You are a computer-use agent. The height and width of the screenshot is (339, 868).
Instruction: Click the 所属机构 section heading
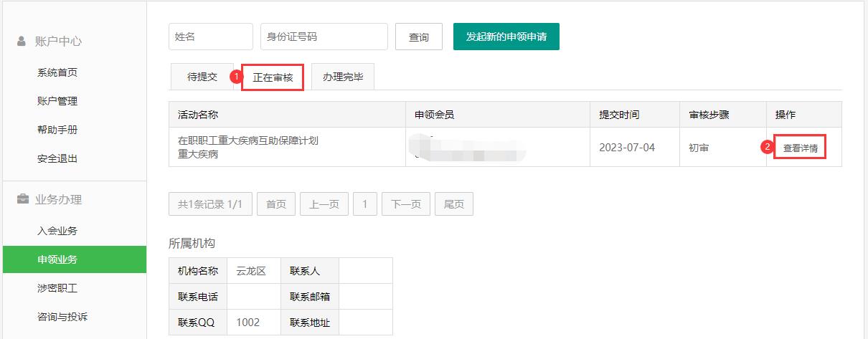tap(192, 244)
